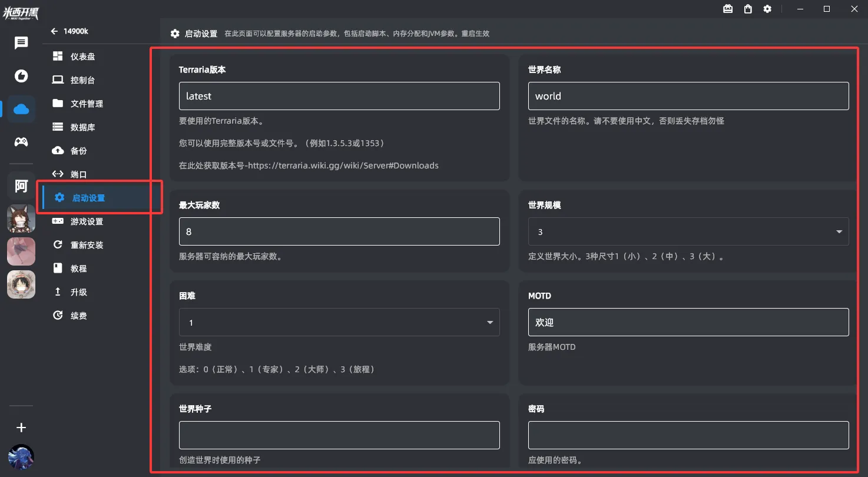Image resolution: width=868 pixels, height=477 pixels.
Task: Click the terraria.wiki.gg download URL text
Action: pyautogui.click(x=343, y=165)
